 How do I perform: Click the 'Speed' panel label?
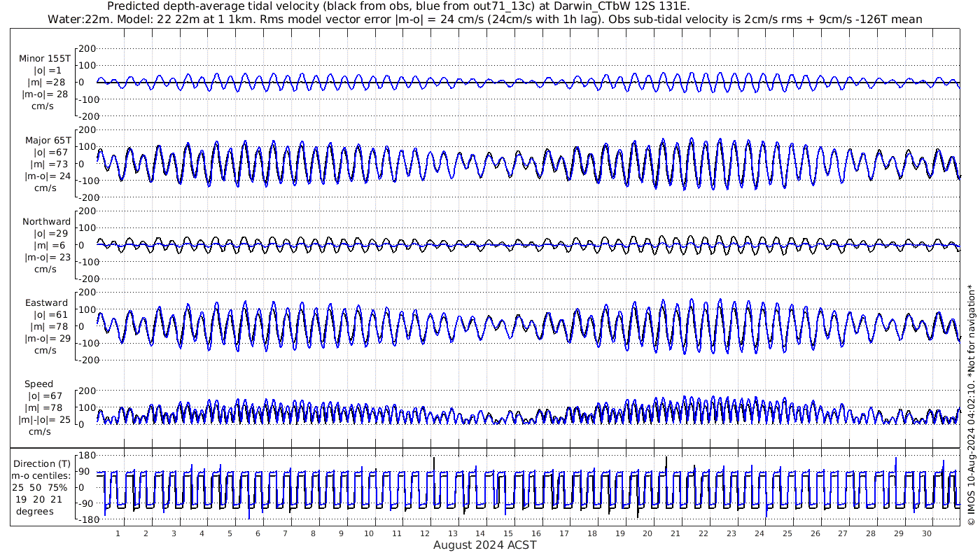(38, 384)
